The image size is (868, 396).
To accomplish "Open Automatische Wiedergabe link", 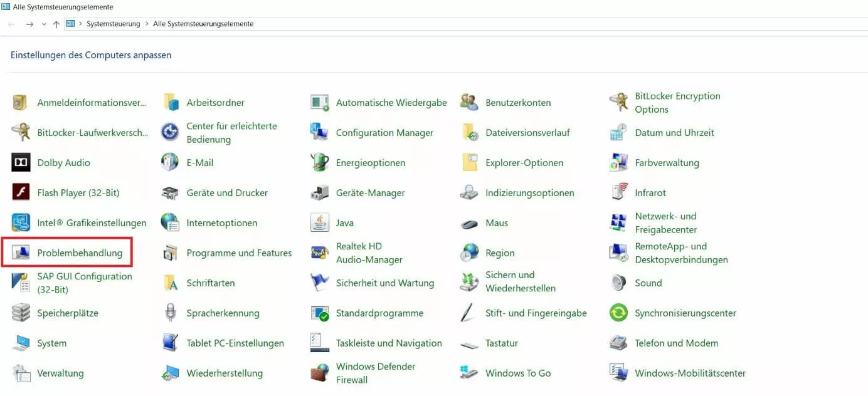I will [391, 103].
